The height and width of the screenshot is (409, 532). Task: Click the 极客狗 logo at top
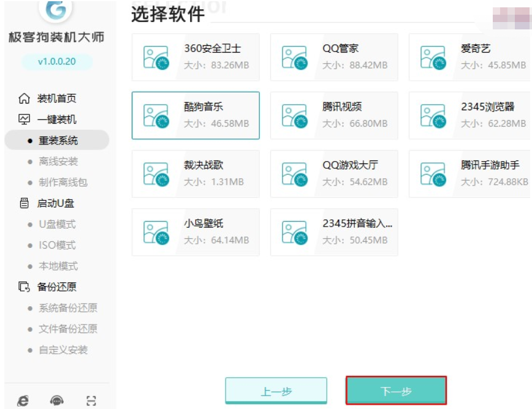(x=56, y=10)
